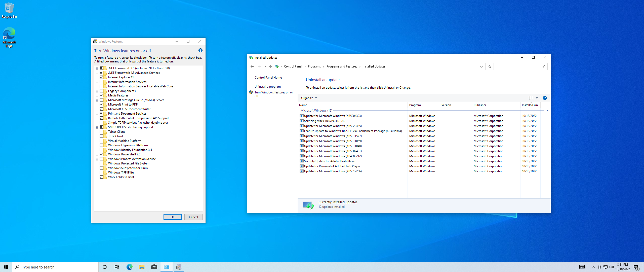Sort updates by Name column header
Image resolution: width=644 pixels, height=272 pixels.
coord(352,105)
